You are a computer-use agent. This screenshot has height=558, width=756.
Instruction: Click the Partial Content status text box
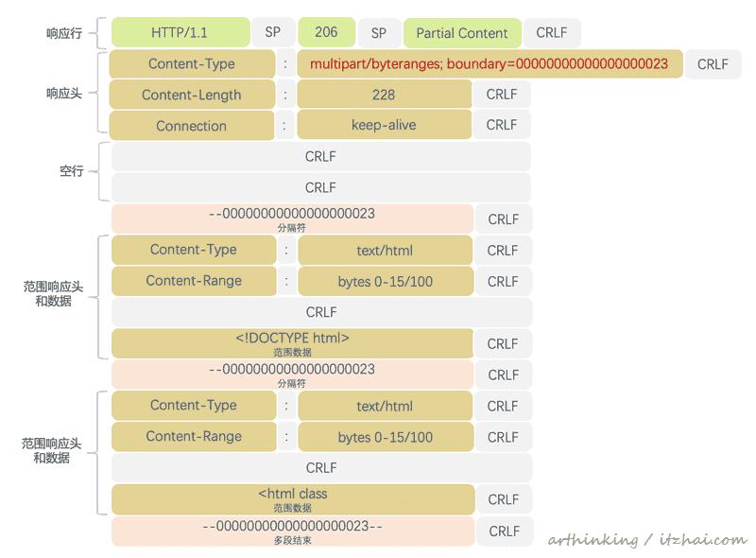point(462,33)
